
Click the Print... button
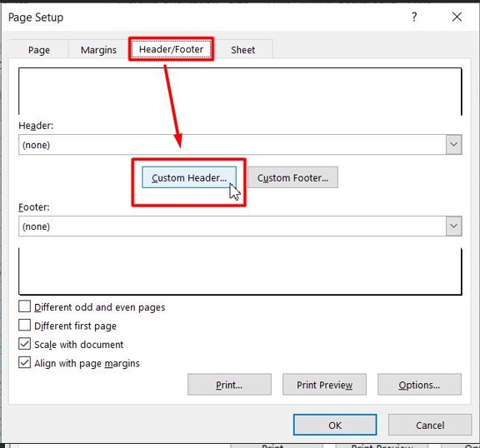[229, 385]
